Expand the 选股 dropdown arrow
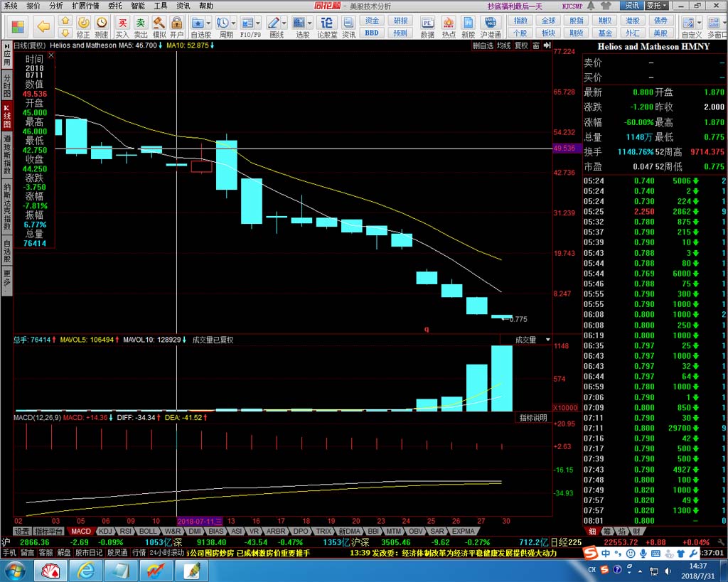This screenshot has height=582, width=728. (x=309, y=23)
